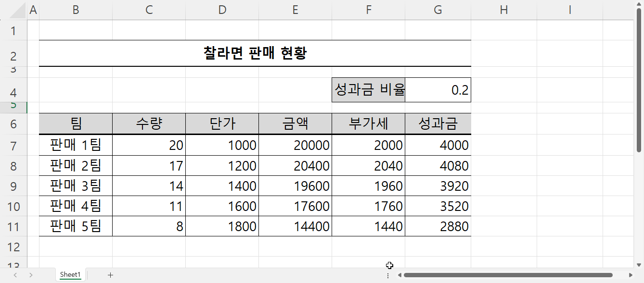Image resolution: width=644 pixels, height=283 pixels.
Task: Select the '판매 4팀' cell
Action: 76,206
